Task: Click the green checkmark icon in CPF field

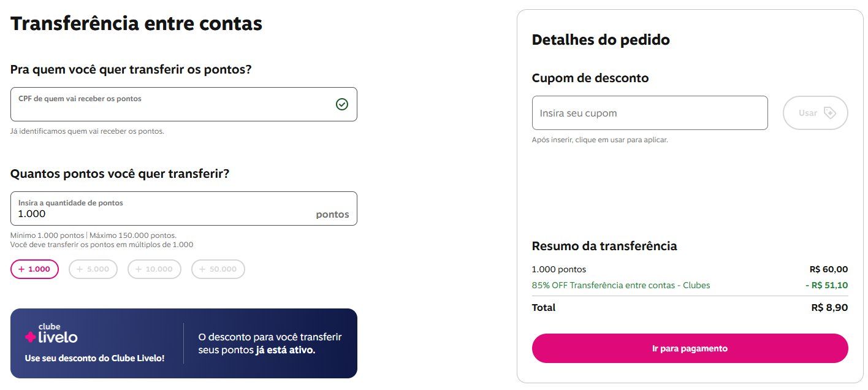Action: 342,104
